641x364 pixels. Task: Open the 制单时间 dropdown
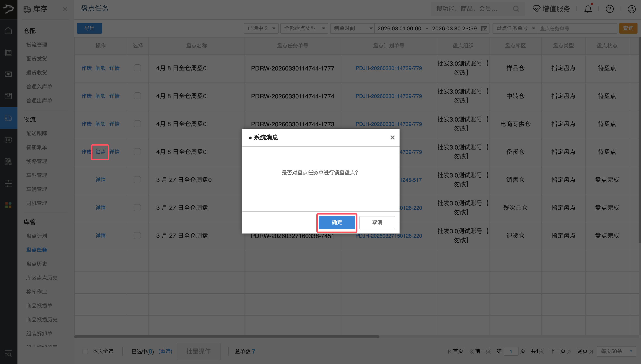(352, 28)
